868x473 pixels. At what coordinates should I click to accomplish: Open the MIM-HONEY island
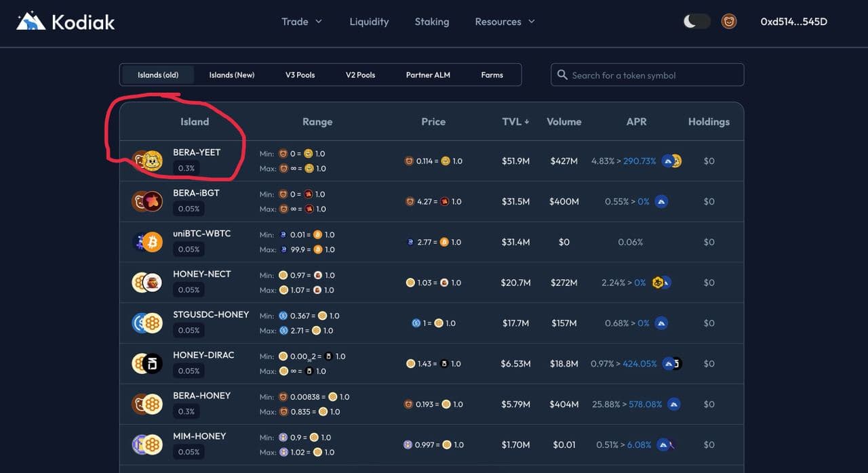pyautogui.click(x=431, y=445)
